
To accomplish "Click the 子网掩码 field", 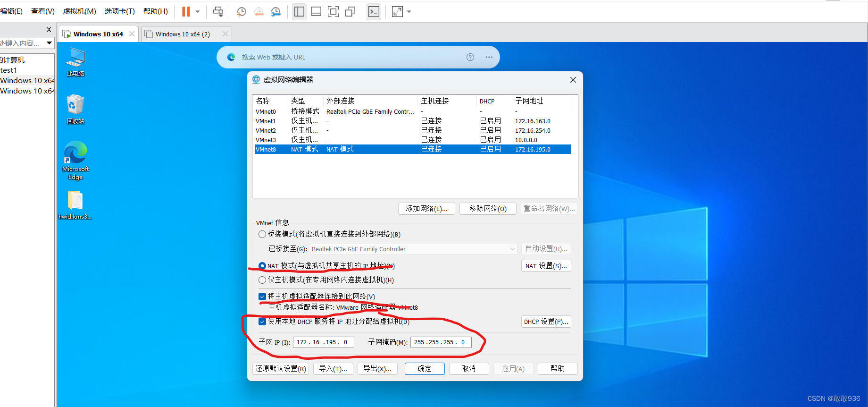I will [x=441, y=342].
